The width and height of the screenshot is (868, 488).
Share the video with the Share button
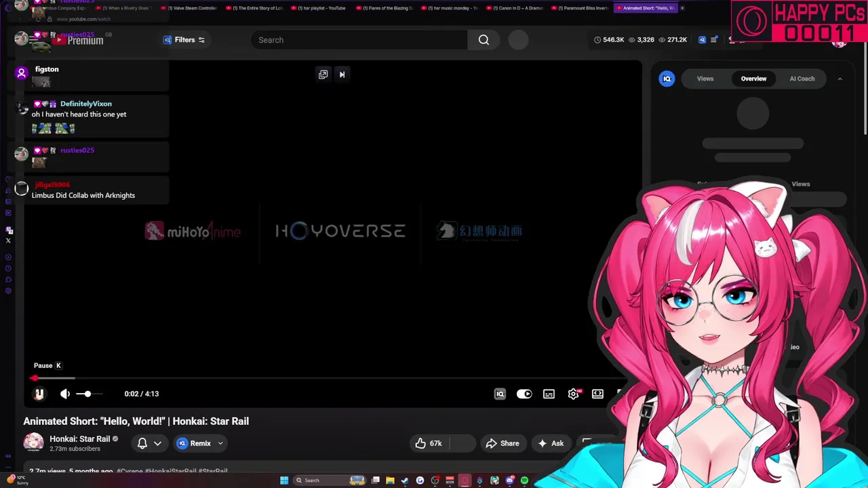(502, 443)
